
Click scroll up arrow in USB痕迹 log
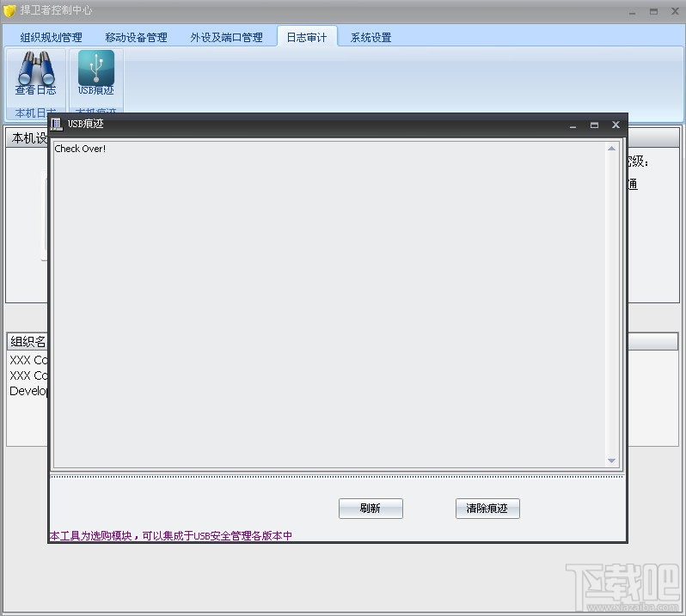(611, 149)
